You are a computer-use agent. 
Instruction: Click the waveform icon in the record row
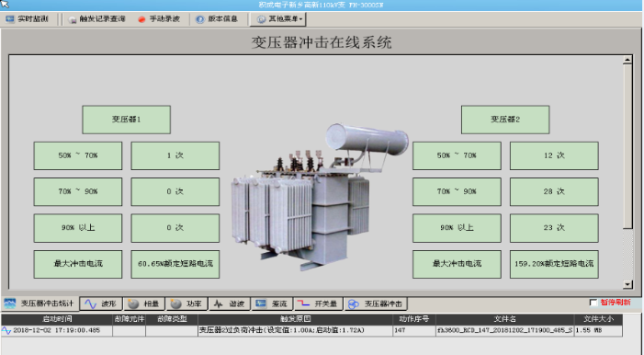(6, 330)
